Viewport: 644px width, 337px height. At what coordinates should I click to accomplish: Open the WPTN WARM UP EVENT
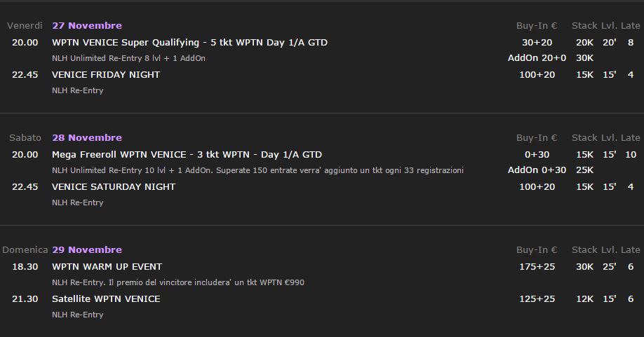[107, 266]
